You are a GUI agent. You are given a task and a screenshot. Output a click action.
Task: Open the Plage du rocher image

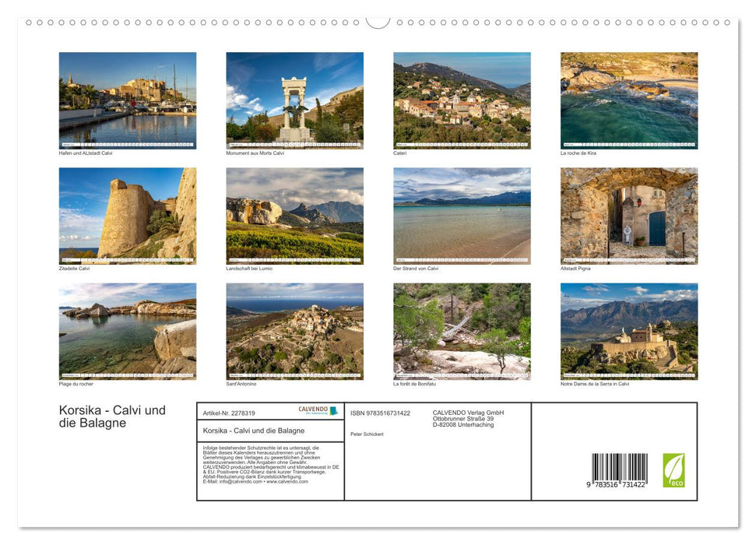coord(128,331)
